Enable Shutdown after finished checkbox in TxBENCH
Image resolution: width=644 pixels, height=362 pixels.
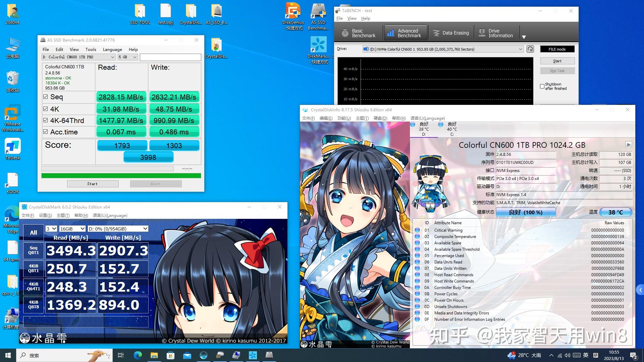pos(542,86)
